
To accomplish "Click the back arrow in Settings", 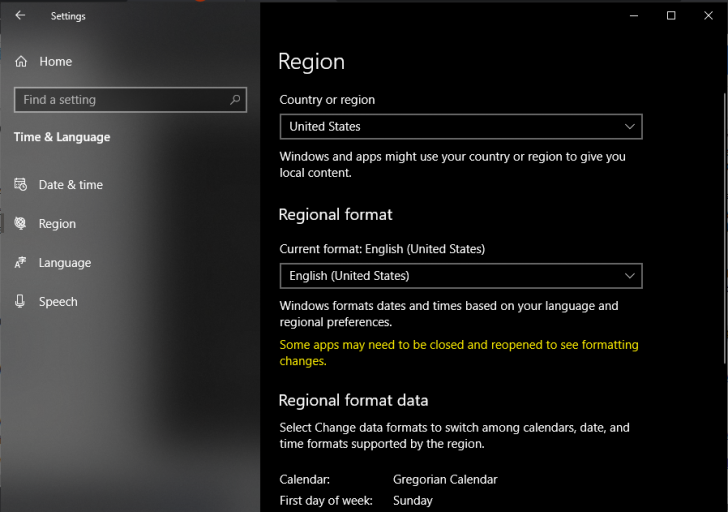I will (x=20, y=15).
